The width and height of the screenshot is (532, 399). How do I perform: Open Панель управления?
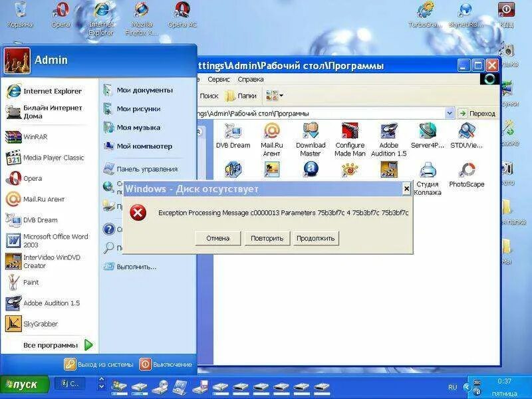[140, 169]
